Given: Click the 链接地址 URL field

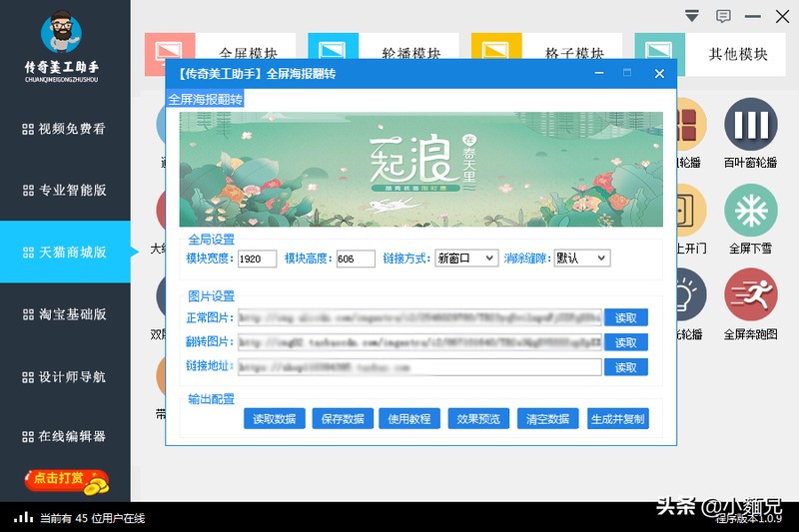Looking at the screenshot, I should 419,367.
